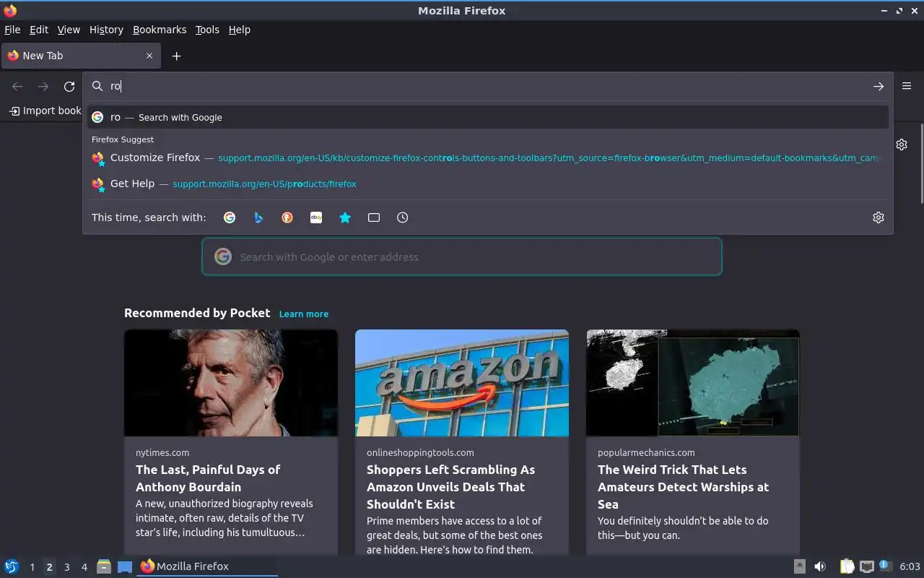The height and width of the screenshot is (578, 924).
Task: Open the Tools menu
Action: [207, 30]
